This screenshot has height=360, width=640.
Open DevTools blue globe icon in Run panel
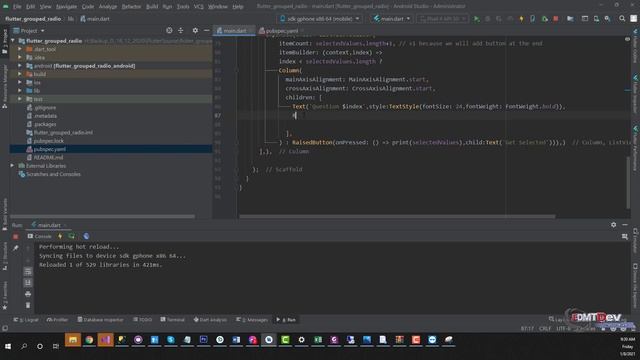[x=86, y=236]
